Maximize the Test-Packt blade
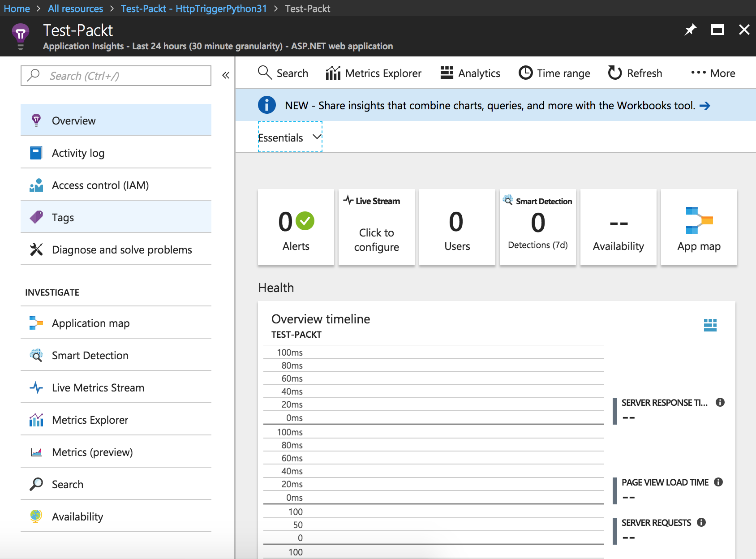Viewport: 756px width, 559px height. (717, 30)
